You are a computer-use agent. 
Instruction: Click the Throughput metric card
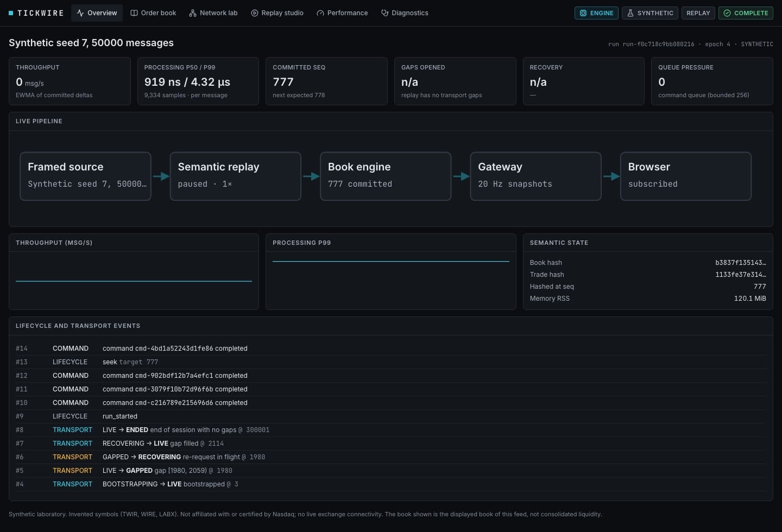point(70,81)
